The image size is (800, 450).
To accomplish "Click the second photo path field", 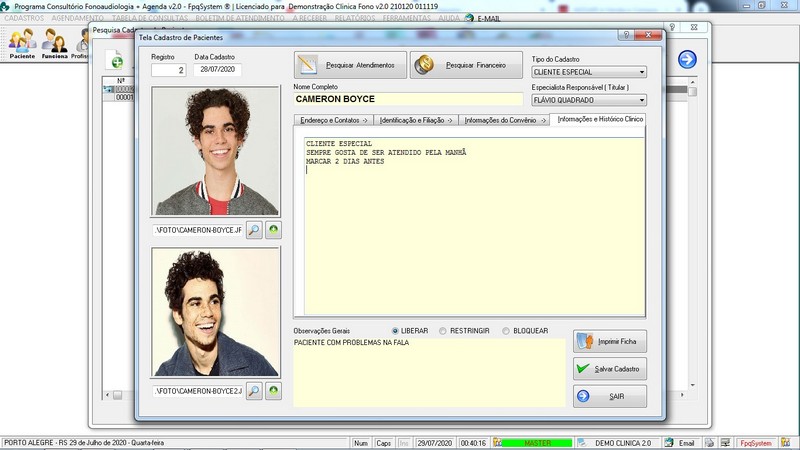I will click(198, 391).
